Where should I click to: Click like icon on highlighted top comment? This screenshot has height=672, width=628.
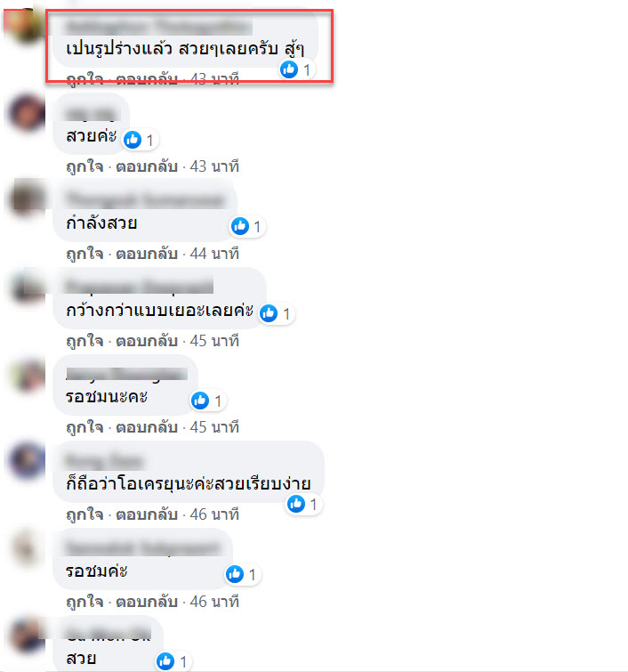pos(289,69)
